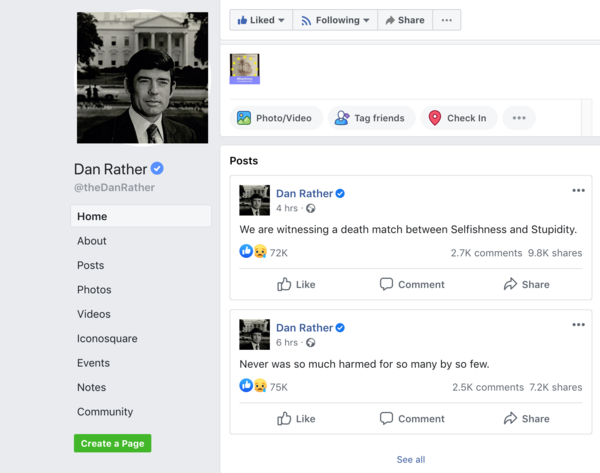Viewport: 600px width, 473px height.
Task: View the like reaction on the 72K post
Action: click(x=246, y=251)
